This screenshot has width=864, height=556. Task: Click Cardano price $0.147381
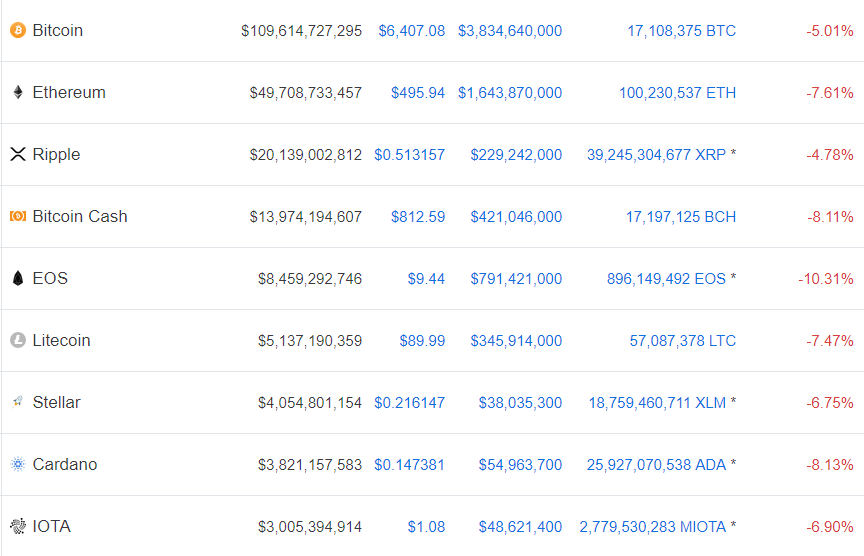(409, 465)
